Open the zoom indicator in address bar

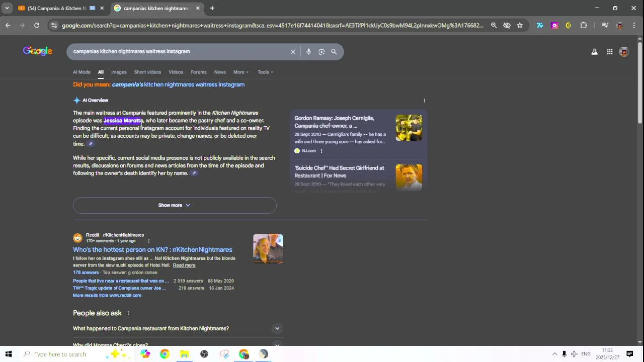494,25
